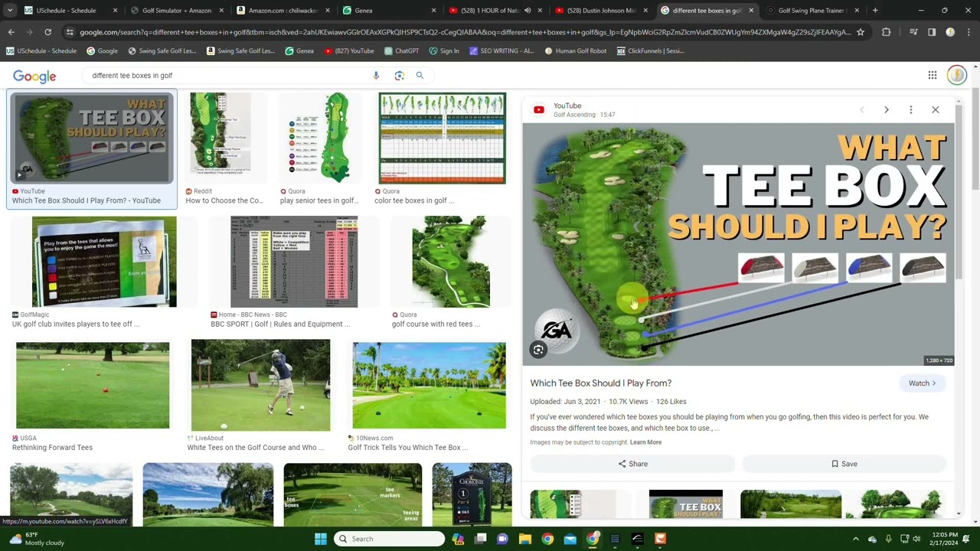Viewport: 980px width, 551px height.
Task: Close the image preview panel
Action: click(x=935, y=110)
